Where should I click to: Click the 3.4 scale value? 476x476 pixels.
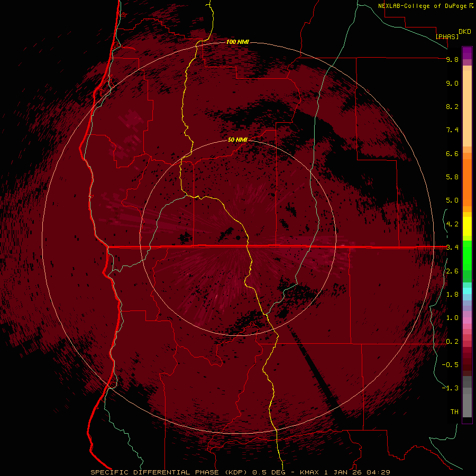coord(452,248)
